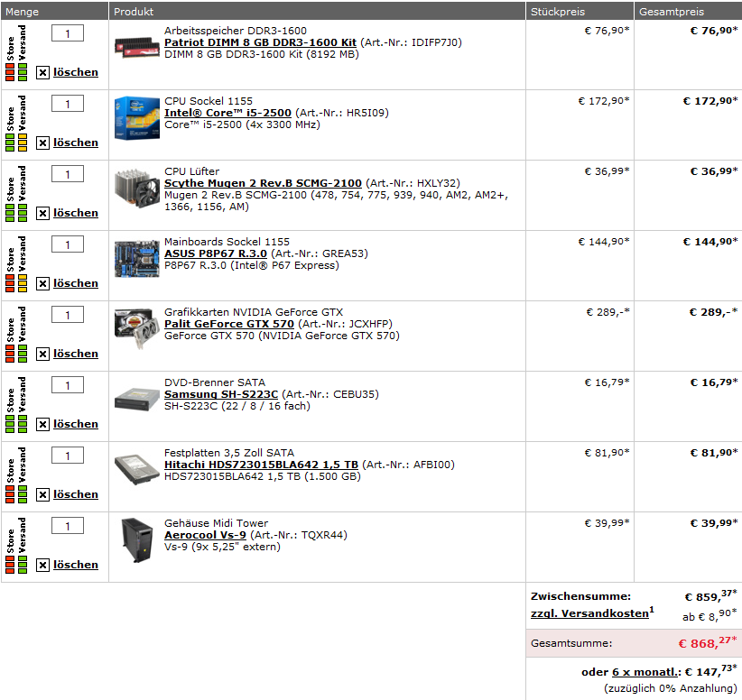Click löschen link for Intel Core i5-2500
742x700 pixels.
(x=76, y=143)
